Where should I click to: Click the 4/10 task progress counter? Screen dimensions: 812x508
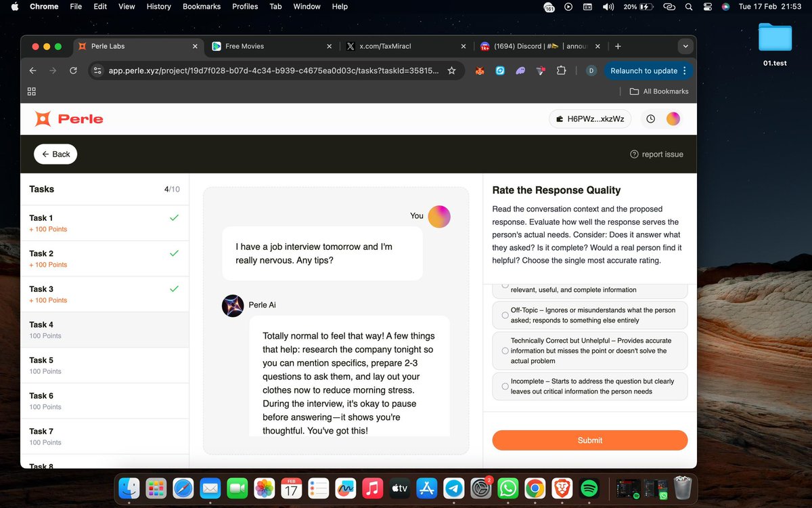coord(172,190)
